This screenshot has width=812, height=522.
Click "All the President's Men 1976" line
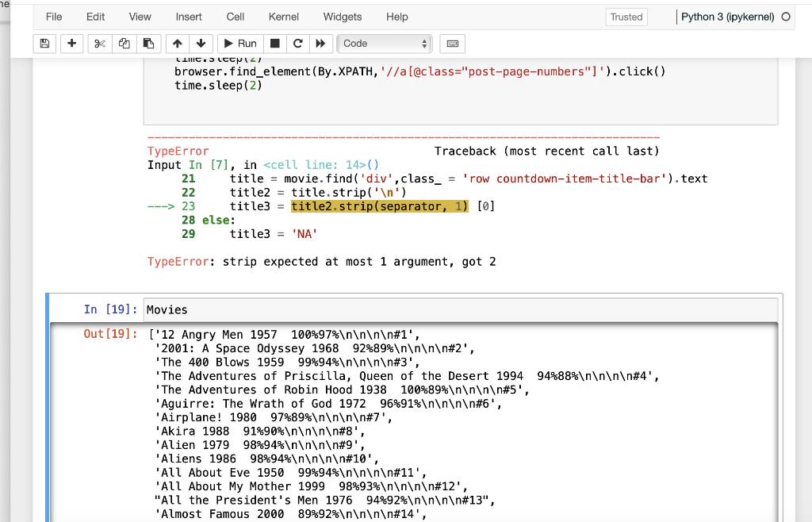(325, 501)
